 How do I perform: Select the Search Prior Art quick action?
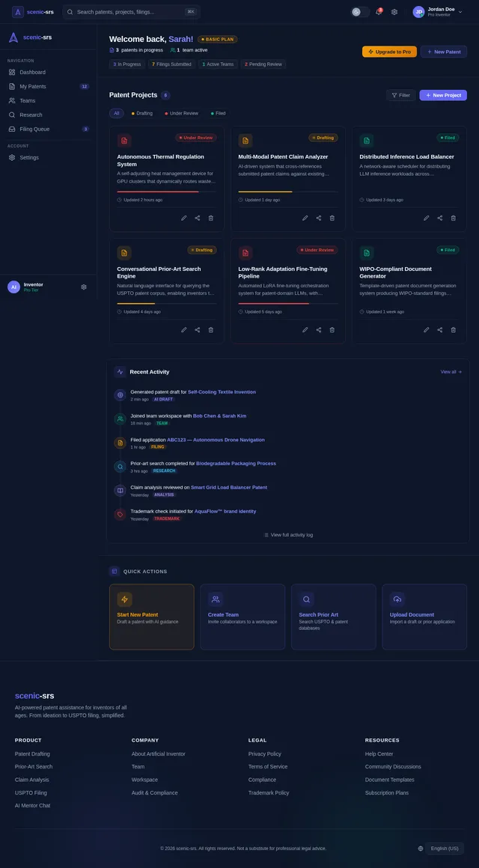[x=333, y=617]
